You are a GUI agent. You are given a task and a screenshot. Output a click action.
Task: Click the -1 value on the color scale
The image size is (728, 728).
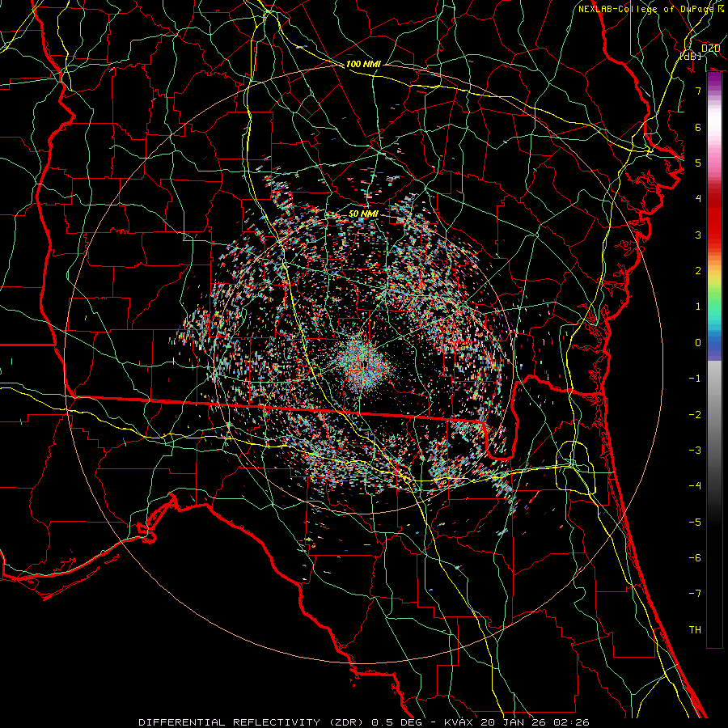coord(695,379)
